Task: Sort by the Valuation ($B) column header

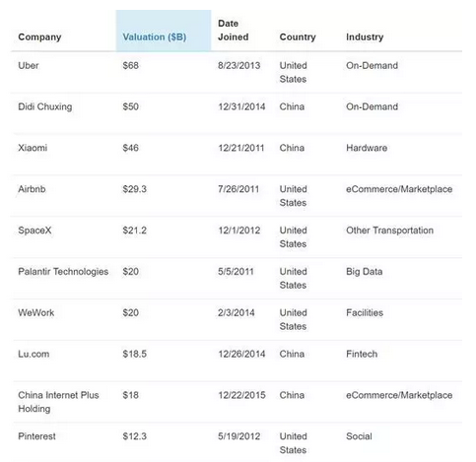Action: 155,36
